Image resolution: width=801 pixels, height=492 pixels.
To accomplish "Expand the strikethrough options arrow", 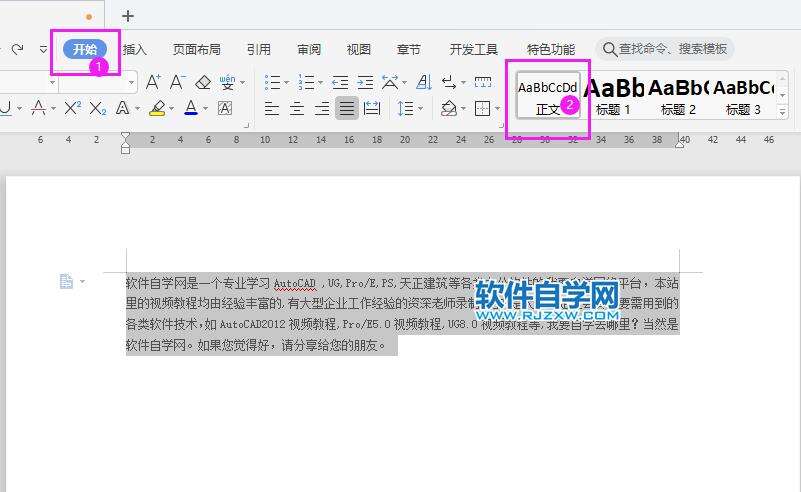I will click(53, 108).
